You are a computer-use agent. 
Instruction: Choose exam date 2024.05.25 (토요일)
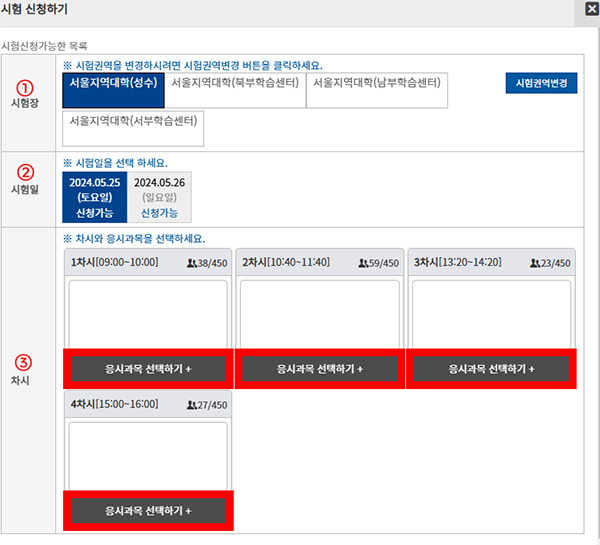[x=95, y=197]
